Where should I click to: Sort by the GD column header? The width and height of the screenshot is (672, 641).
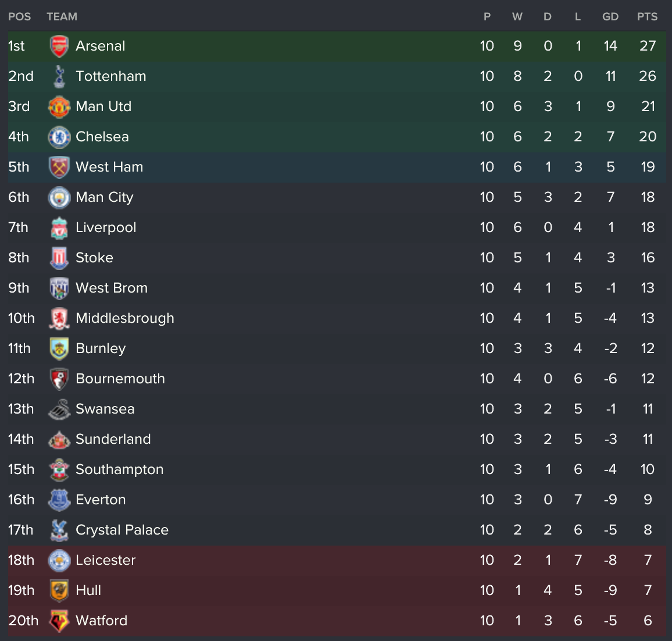pyautogui.click(x=610, y=17)
